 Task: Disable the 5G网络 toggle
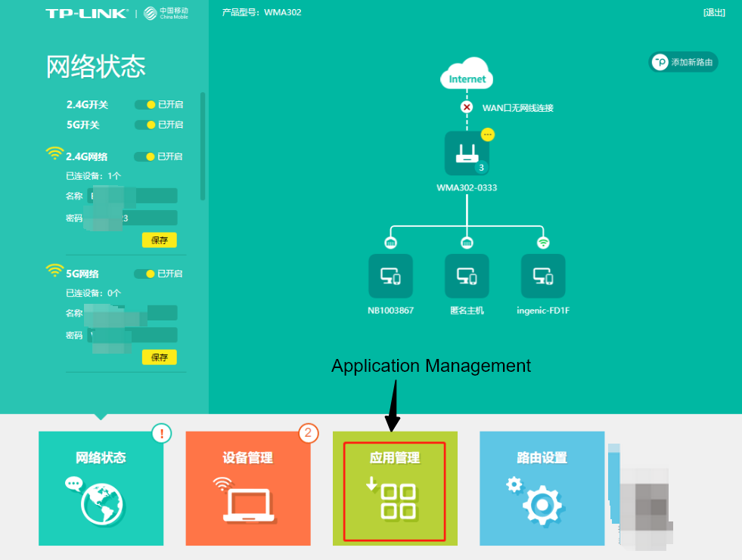pyautogui.click(x=144, y=274)
